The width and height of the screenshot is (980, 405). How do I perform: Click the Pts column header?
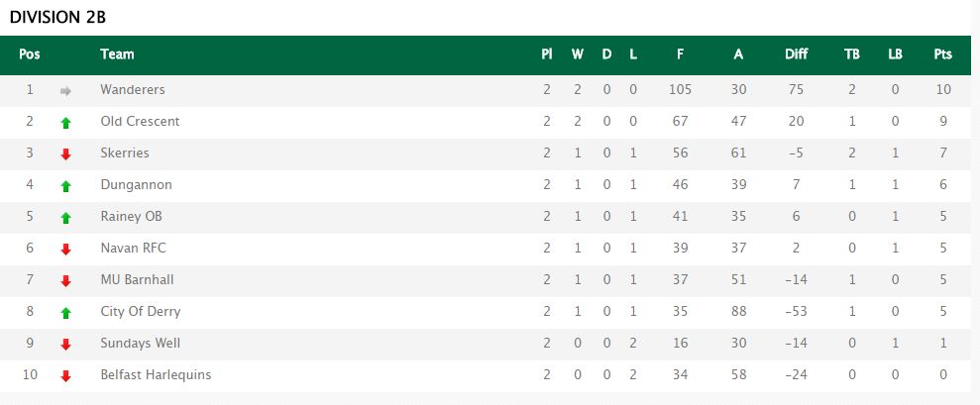[942, 54]
